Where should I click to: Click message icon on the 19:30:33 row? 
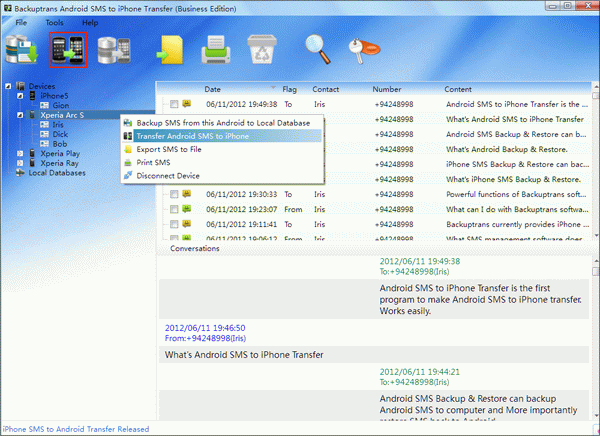[186, 194]
